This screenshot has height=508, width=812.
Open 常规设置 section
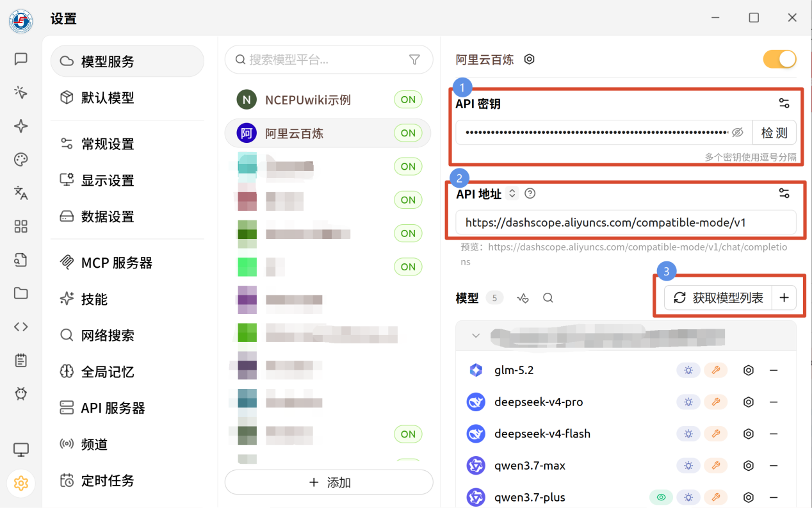coord(127,144)
